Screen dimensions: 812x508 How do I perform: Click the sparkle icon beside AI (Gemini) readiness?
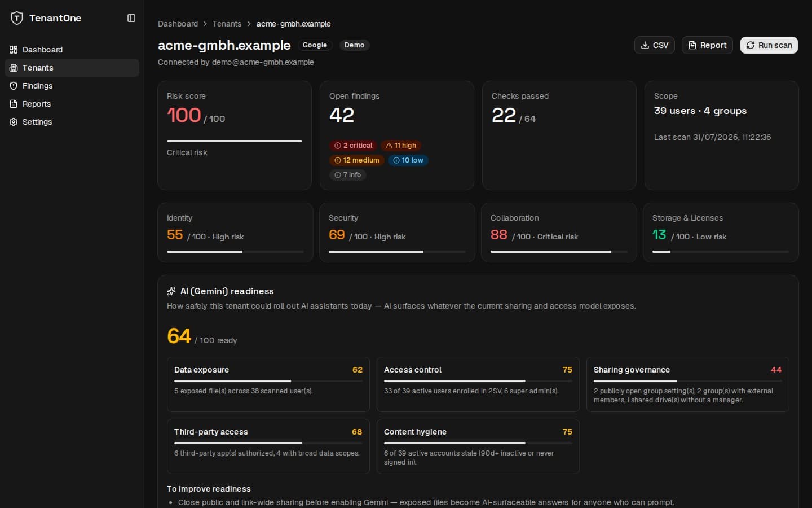pos(171,291)
